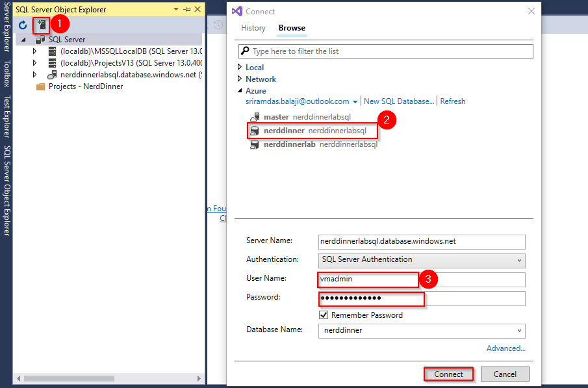Click the Password field
Screen dimensions: 588x388
422,298
